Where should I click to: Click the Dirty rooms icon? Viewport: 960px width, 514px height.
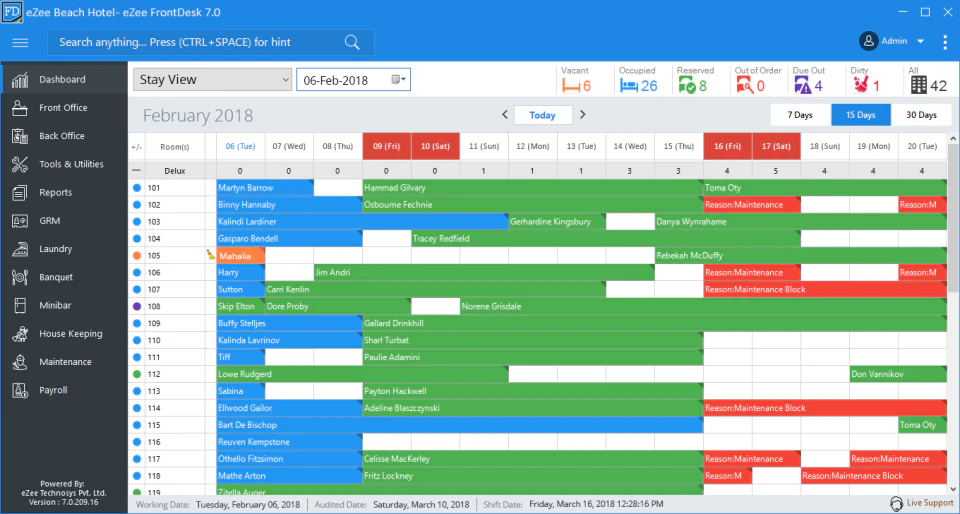pos(860,86)
